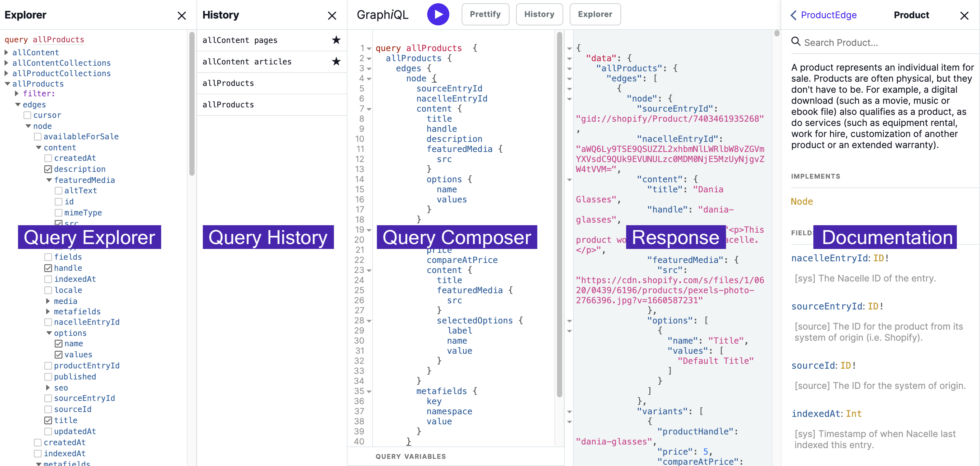This screenshot has height=466, width=980.
Task: Close the Explorer panel
Action: [x=182, y=16]
